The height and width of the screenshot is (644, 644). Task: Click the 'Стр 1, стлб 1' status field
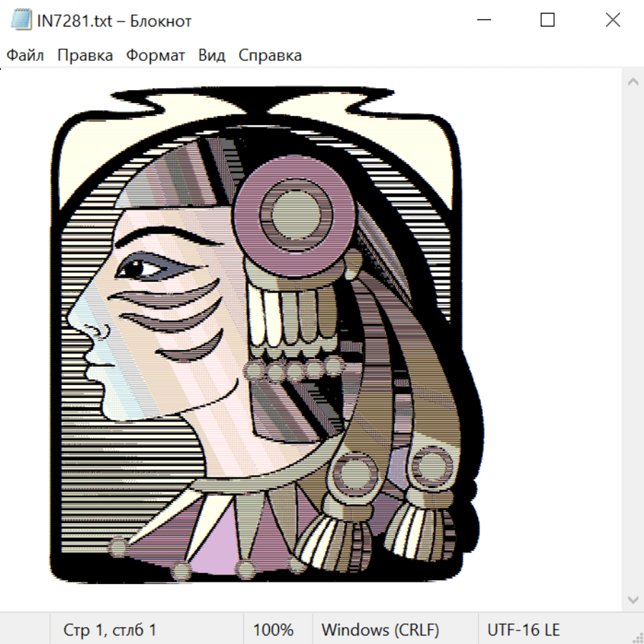coord(110,630)
